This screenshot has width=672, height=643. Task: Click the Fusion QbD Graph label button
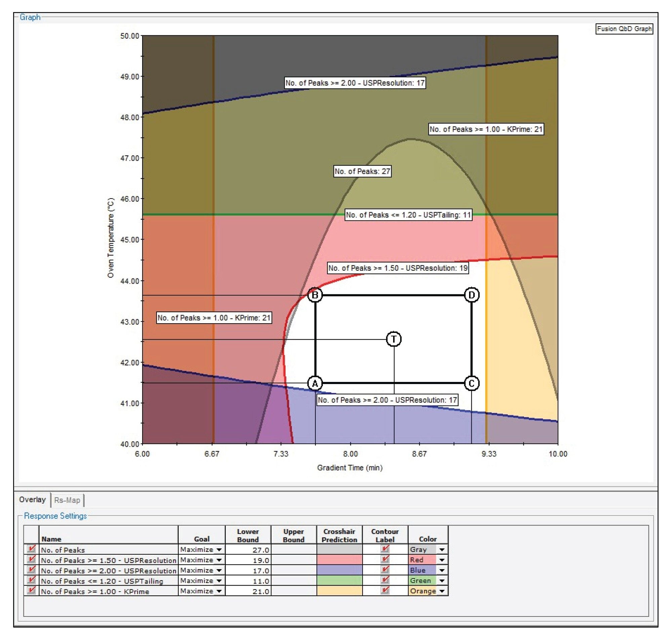(624, 29)
